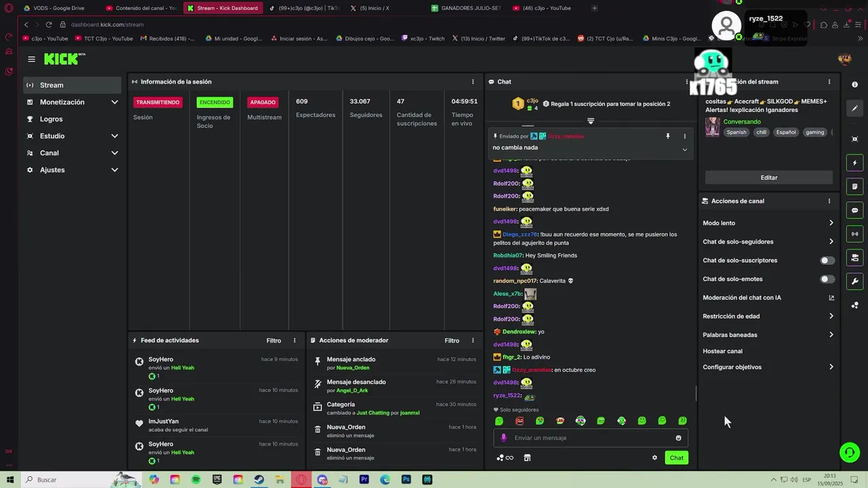Open the hamburger menu beside the Kick logo
Screen dimensions: 868x488
point(31,59)
